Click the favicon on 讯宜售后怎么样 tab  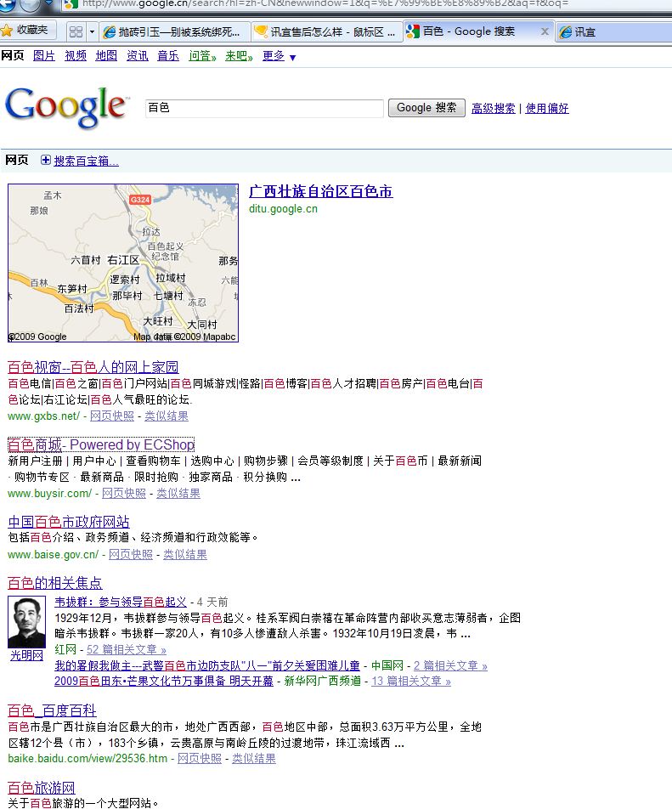pos(261,32)
